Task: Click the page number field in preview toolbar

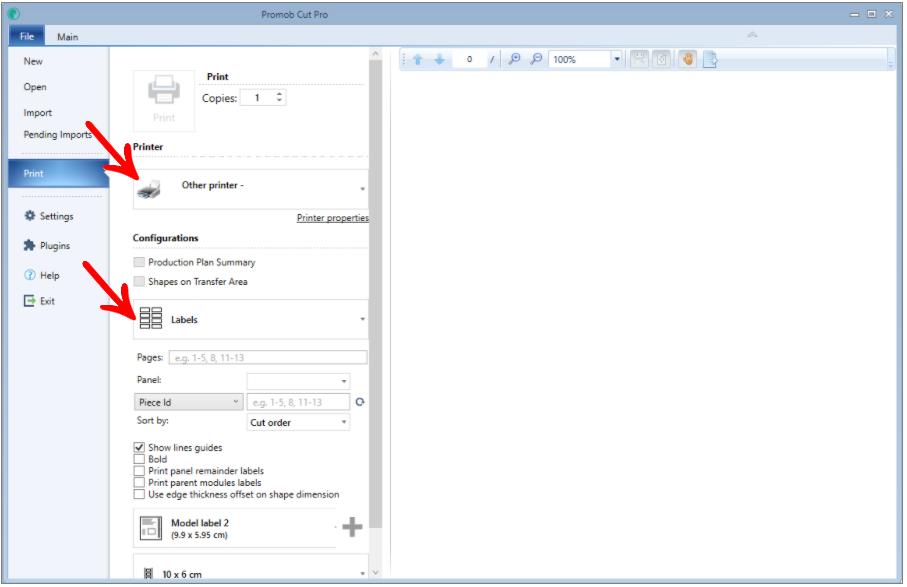Action: 469,59
